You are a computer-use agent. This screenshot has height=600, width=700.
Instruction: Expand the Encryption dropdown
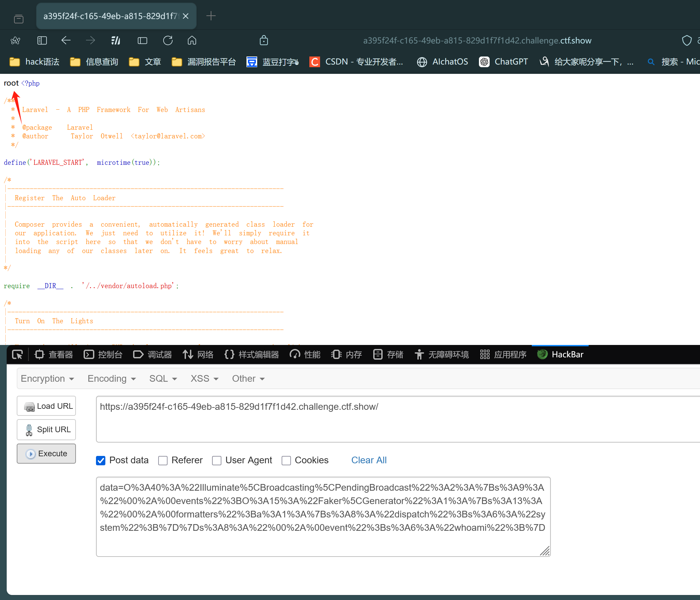click(47, 378)
